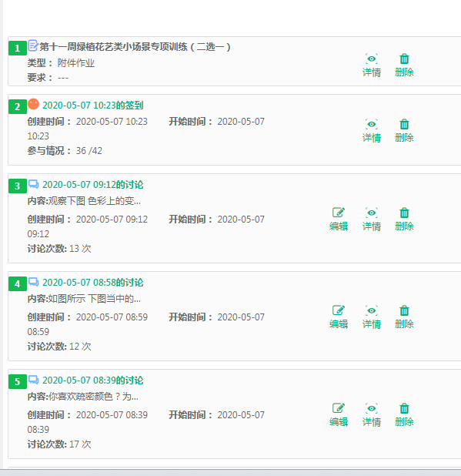This screenshot has width=461, height=476.
Task: Click the orange sign-in icon of item 2
Action: [x=33, y=104]
